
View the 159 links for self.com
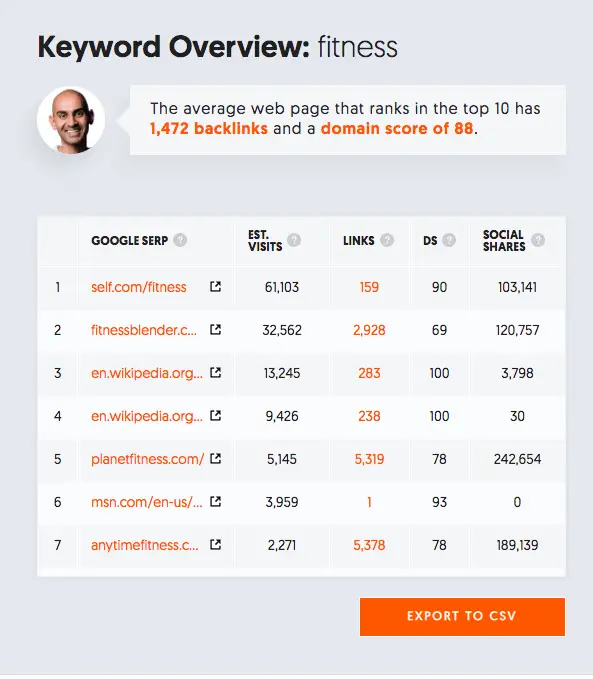coord(369,287)
